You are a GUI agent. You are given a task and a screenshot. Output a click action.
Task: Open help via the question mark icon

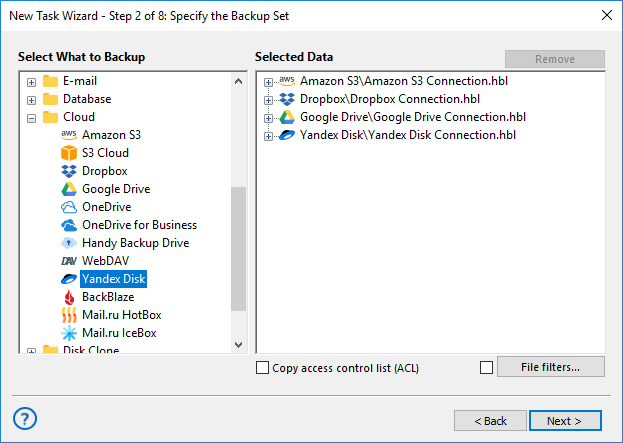25,418
